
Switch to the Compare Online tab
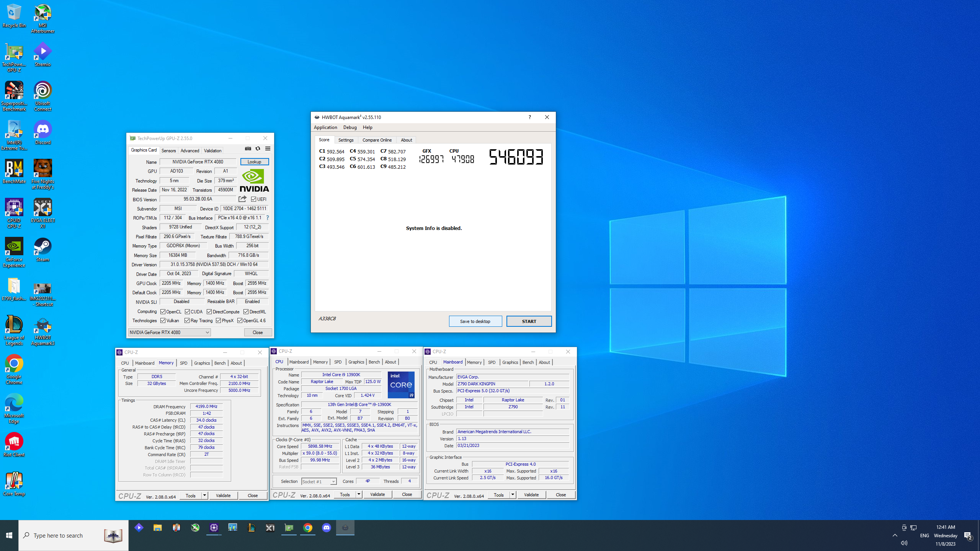tap(377, 140)
